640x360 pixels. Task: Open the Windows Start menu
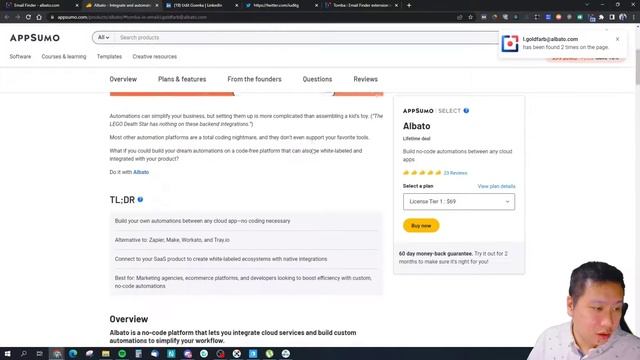point(7,354)
